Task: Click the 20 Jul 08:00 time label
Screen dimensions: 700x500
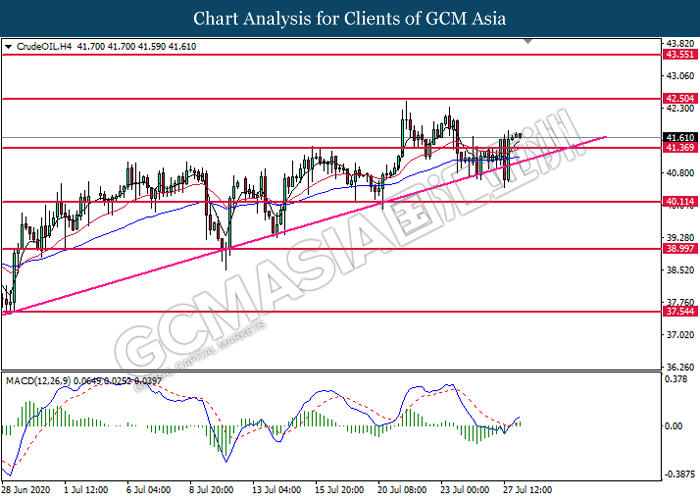Action: tap(402, 490)
